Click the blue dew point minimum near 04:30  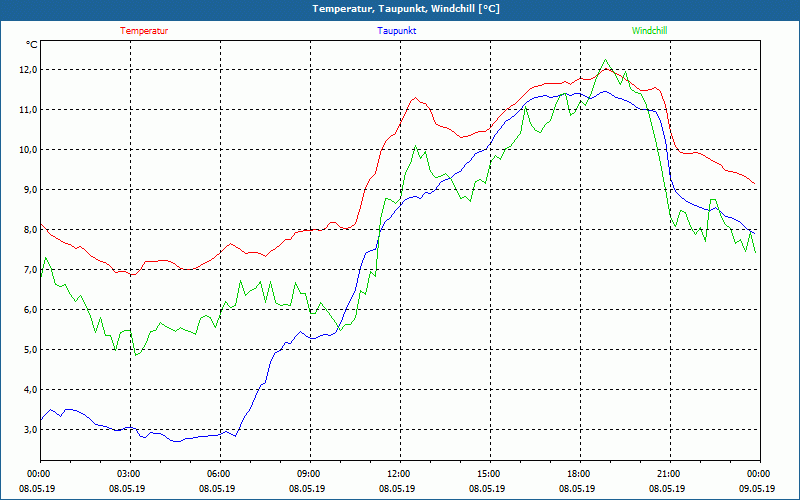coord(177,441)
